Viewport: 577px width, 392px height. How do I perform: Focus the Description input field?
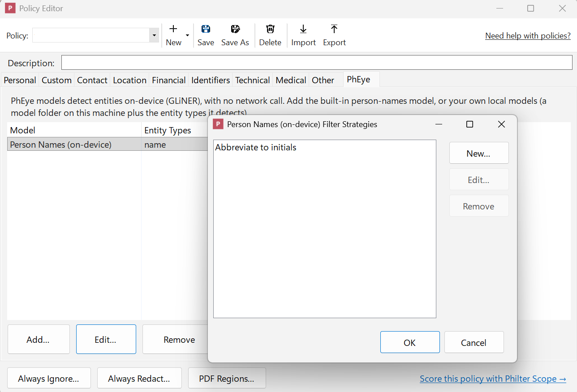click(317, 63)
